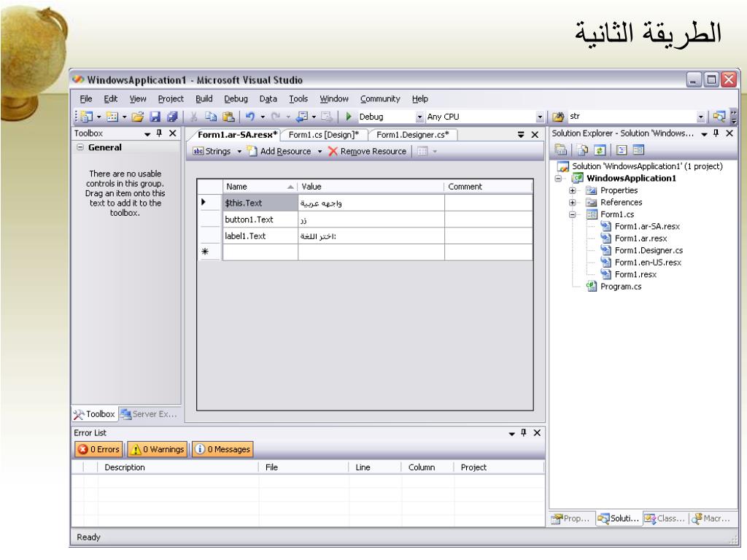Open the Any CPU platform dropdown

540,117
